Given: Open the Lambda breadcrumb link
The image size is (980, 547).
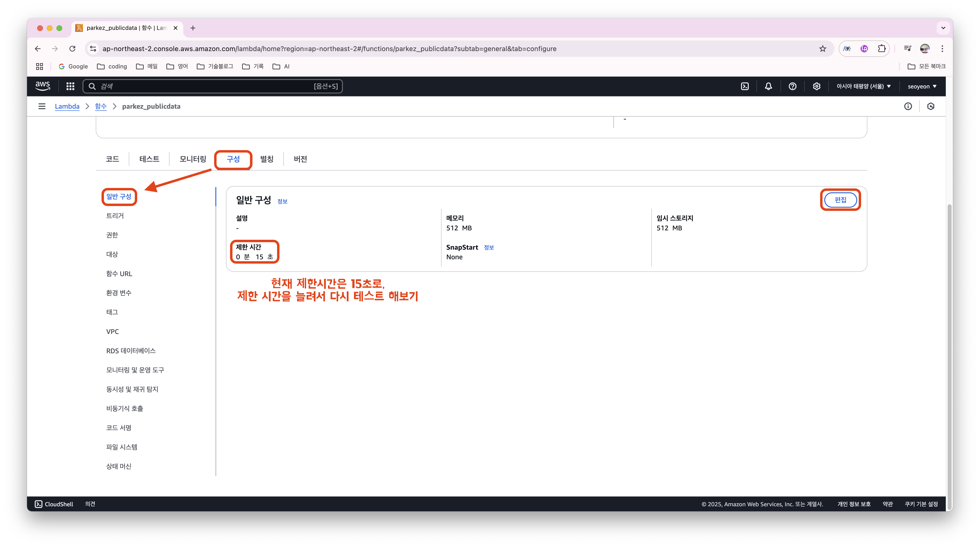Looking at the screenshot, I should click(x=67, y=107).
